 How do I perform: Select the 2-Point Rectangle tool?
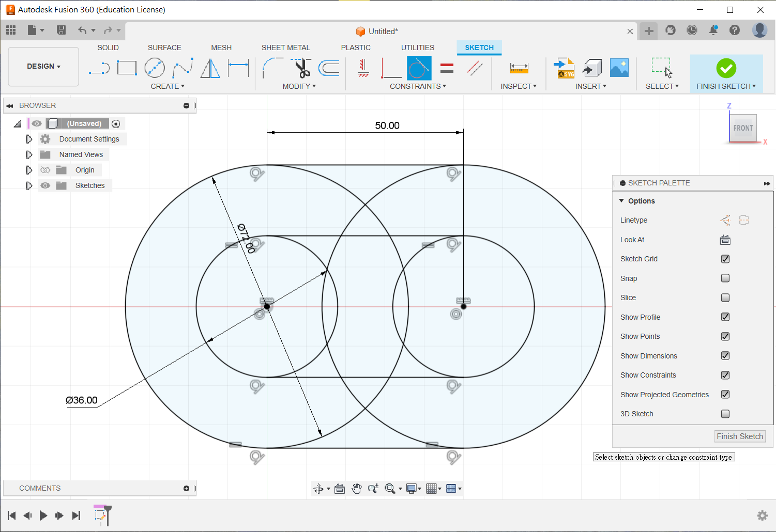click(x=127, y=68)
